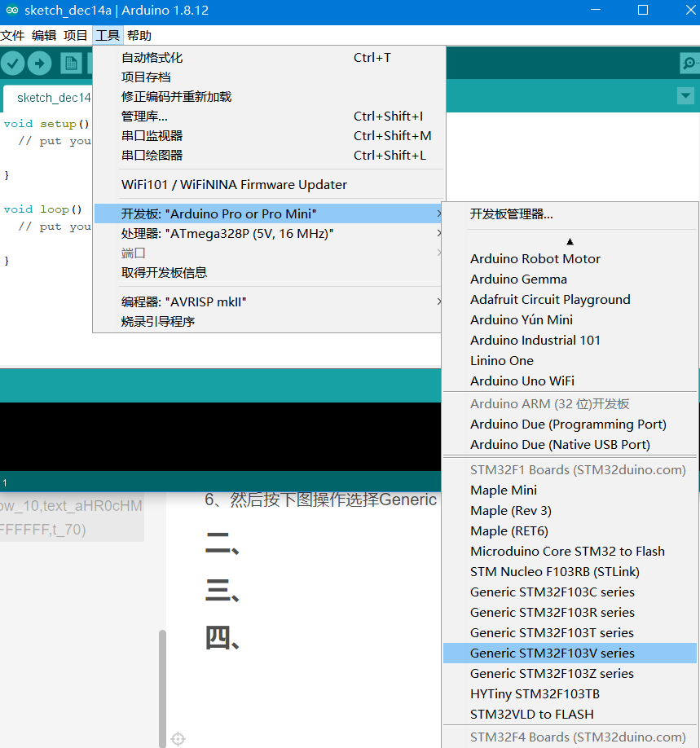The height and width of the screenshot is (748, 700).
Task: Select Maple (RET6) board
Action: point(570,531)
